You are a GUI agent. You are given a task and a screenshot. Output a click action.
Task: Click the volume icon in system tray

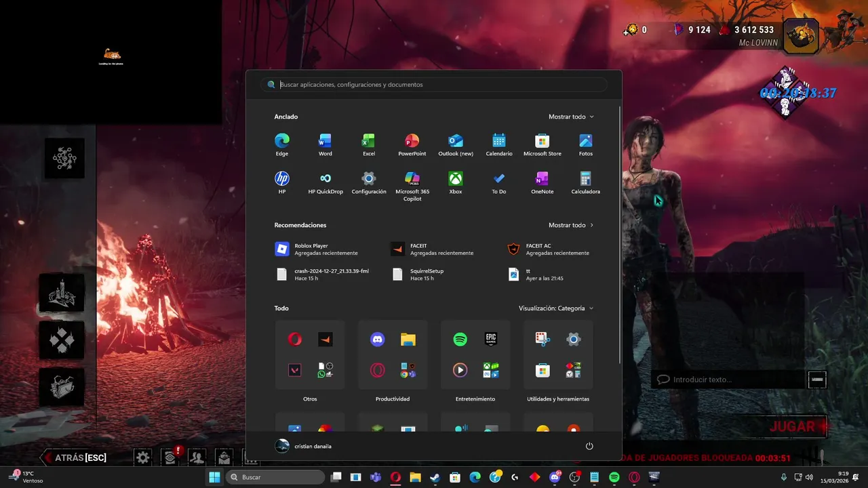tap(809, 477)
